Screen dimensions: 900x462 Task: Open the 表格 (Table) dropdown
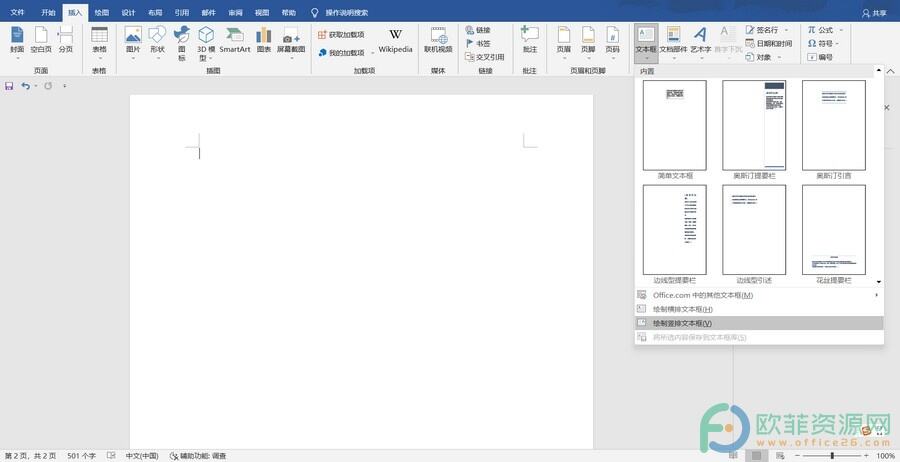tap(99, 40)
